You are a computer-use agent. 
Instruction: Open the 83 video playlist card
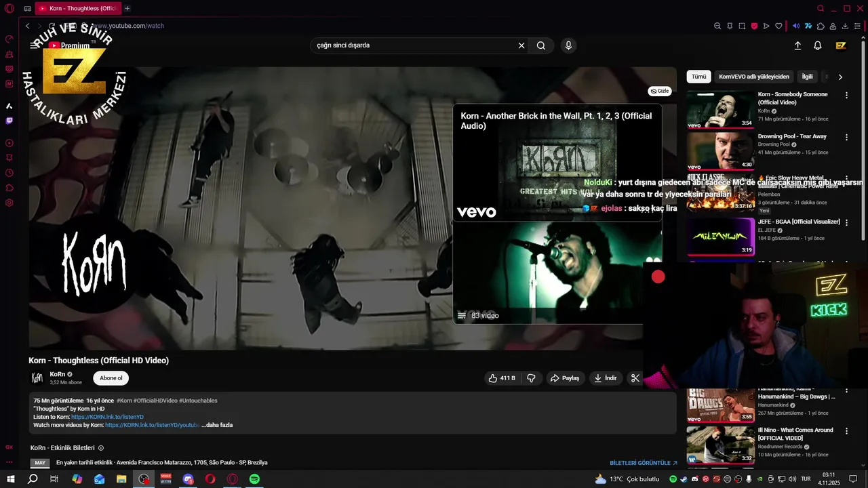(x=557, y=274)
